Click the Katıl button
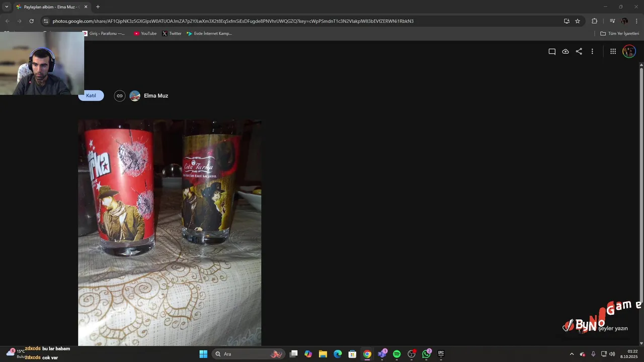 pyautogui.click(x=91, y=96)
